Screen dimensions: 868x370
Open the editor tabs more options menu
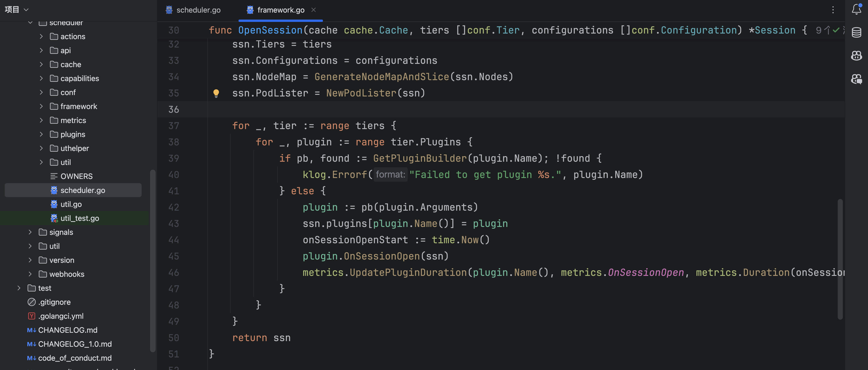(833, 10)
